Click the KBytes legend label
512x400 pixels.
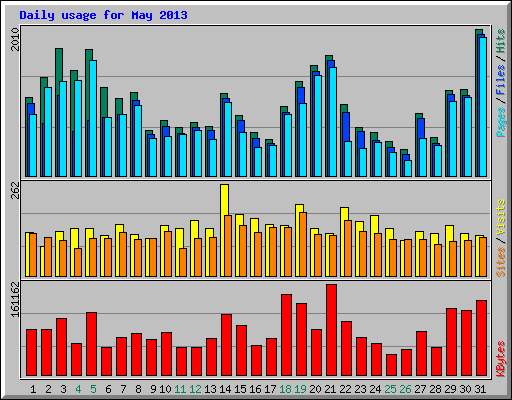(500, 359)
